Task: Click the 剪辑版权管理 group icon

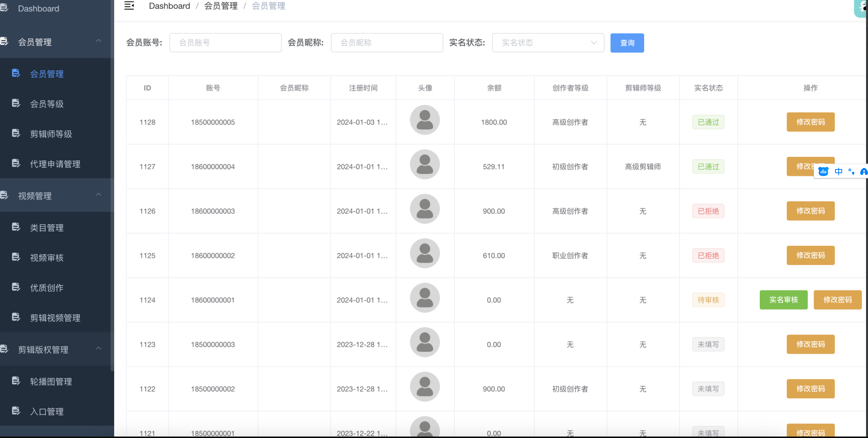Action: pyautogui.click(x=4, y=349)
